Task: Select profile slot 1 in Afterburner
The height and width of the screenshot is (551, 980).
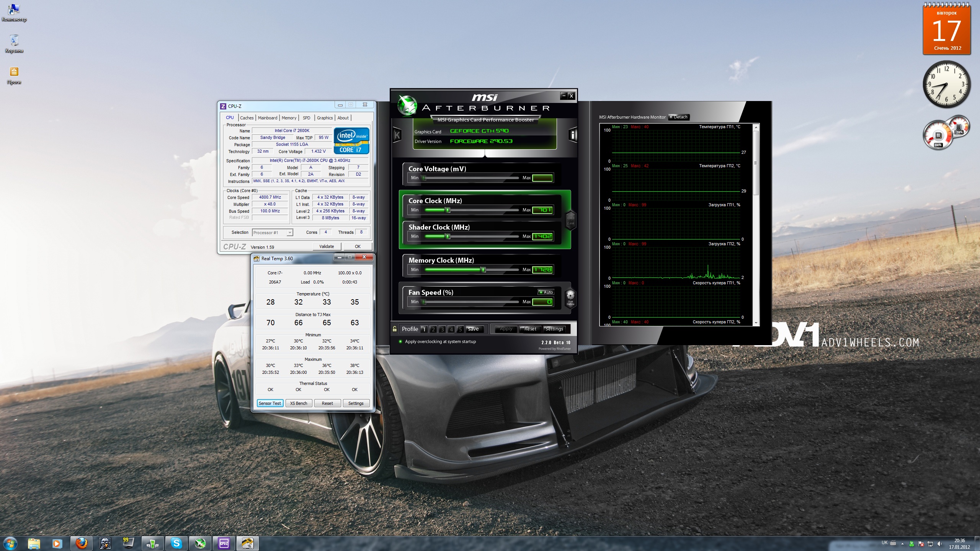Action: 424,329
